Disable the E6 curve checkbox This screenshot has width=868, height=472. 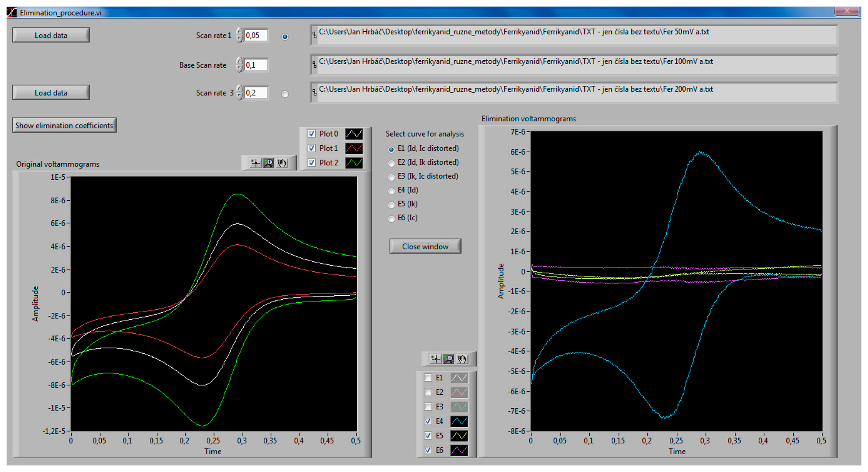(428, 450)
